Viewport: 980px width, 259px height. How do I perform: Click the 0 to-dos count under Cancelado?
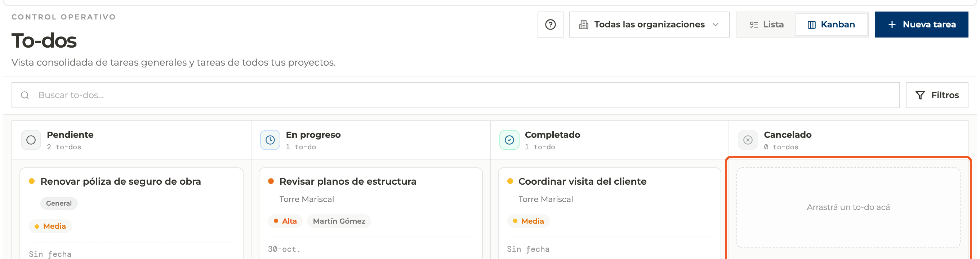pos(781,147)
